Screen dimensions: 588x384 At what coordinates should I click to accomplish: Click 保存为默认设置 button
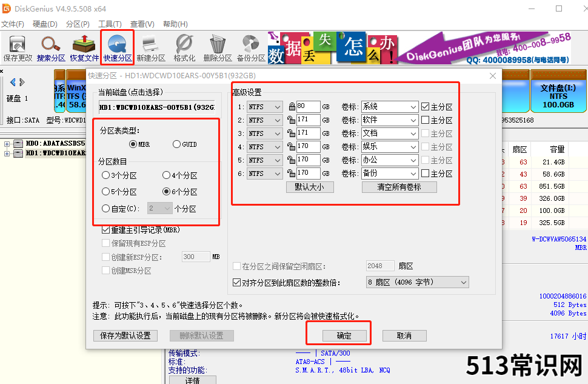pyautogui.click(x=125, y=335)
